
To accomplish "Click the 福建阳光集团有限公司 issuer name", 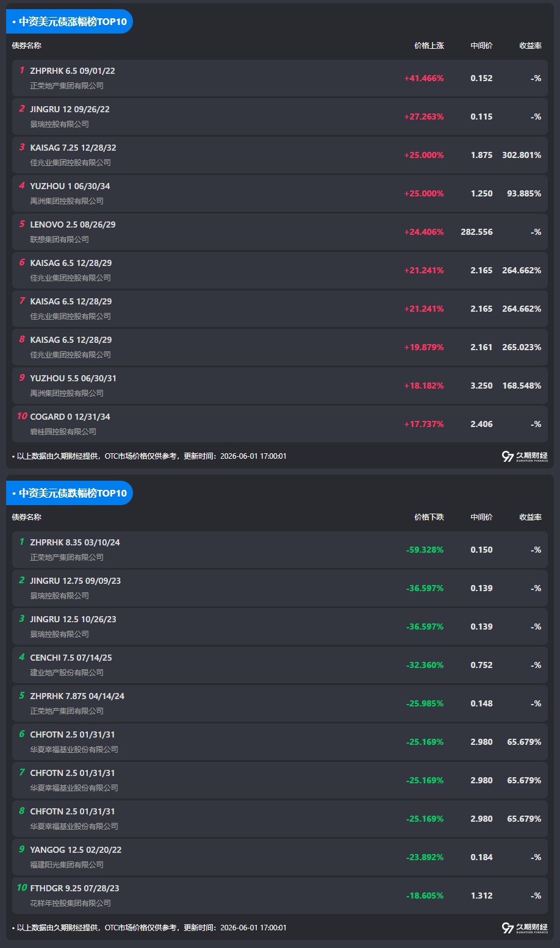I will [67, 865].
